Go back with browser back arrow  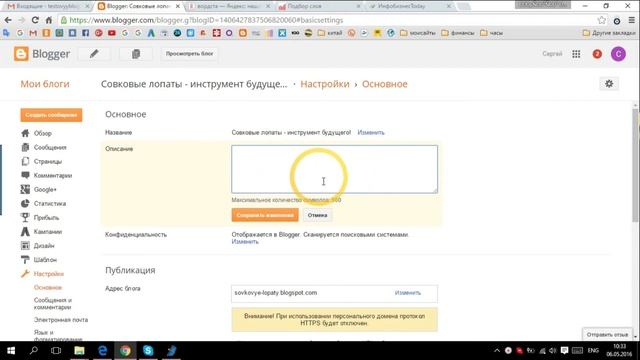pos(8,20)
